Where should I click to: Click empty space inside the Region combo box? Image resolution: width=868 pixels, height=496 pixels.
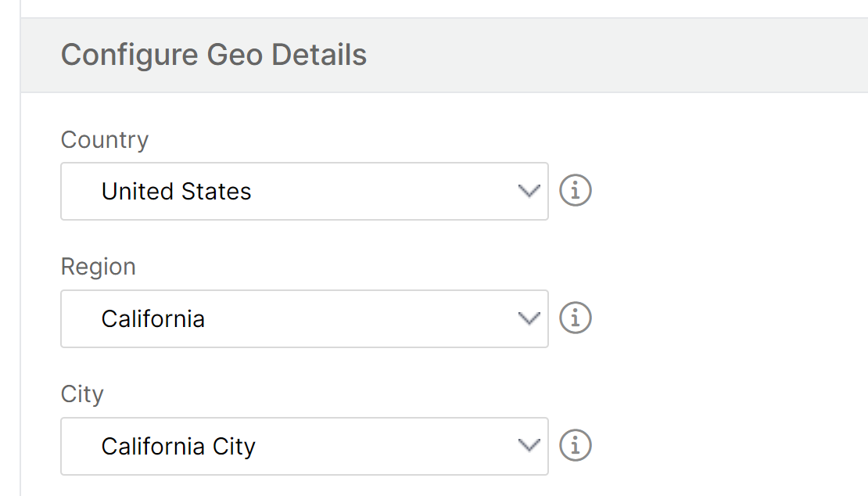point(360,319)
